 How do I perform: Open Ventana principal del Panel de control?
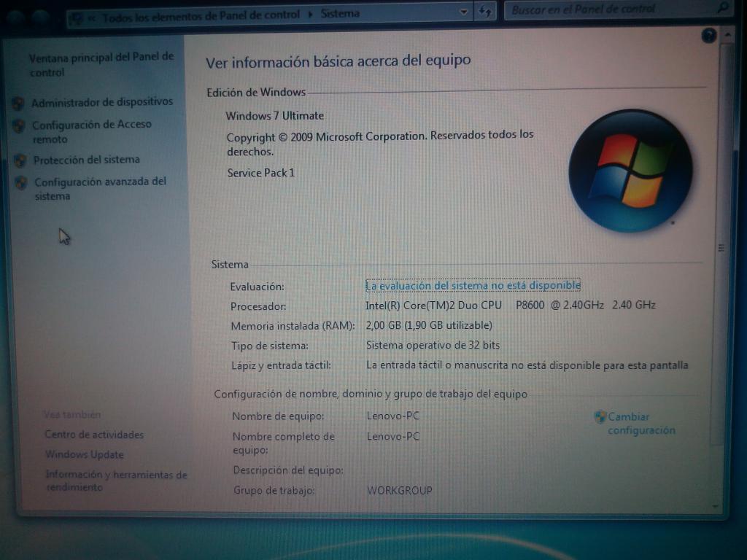tap(101, 65)
